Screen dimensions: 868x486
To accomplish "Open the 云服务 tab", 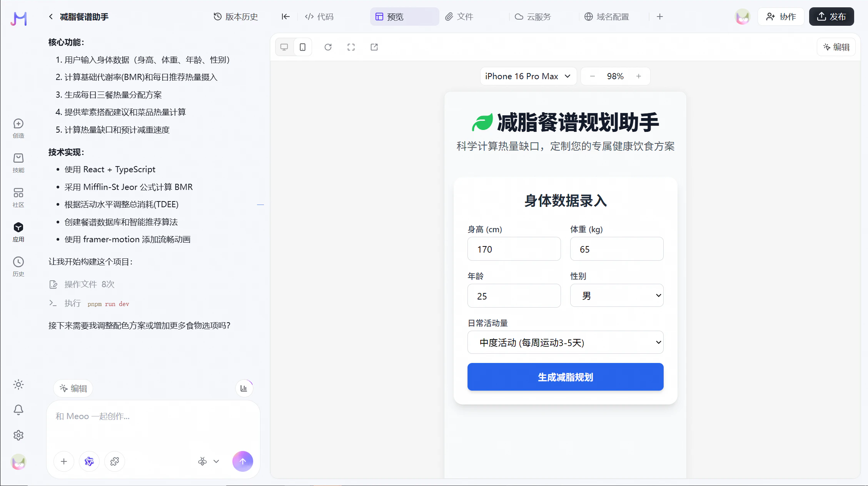I will (533, 17).
